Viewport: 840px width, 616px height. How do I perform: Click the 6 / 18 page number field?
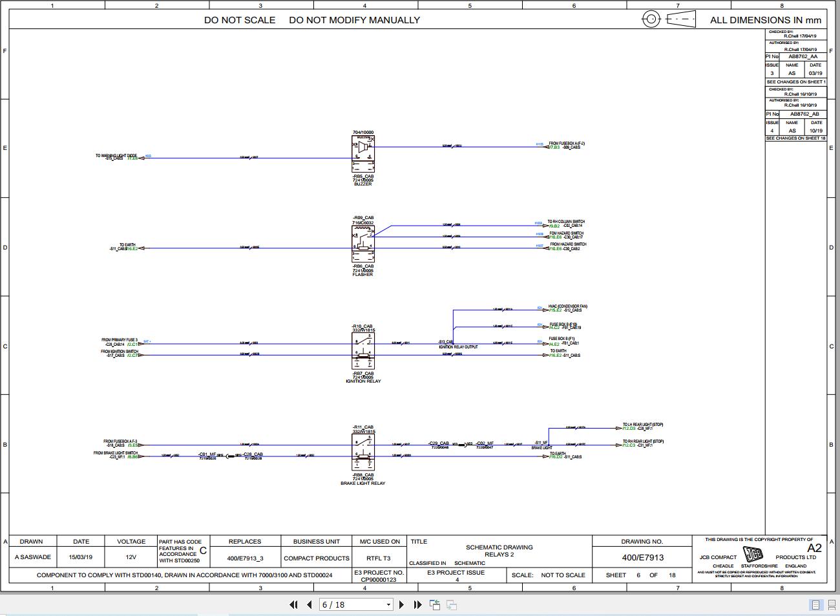(x=352, y=604)
